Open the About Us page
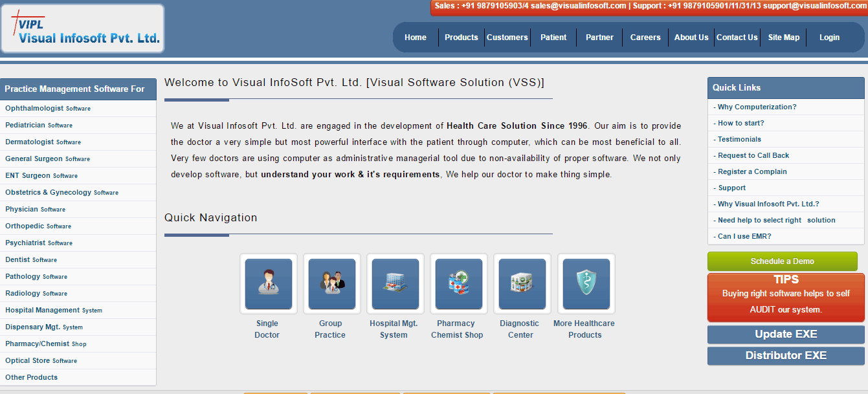 [x=691, y=38]
